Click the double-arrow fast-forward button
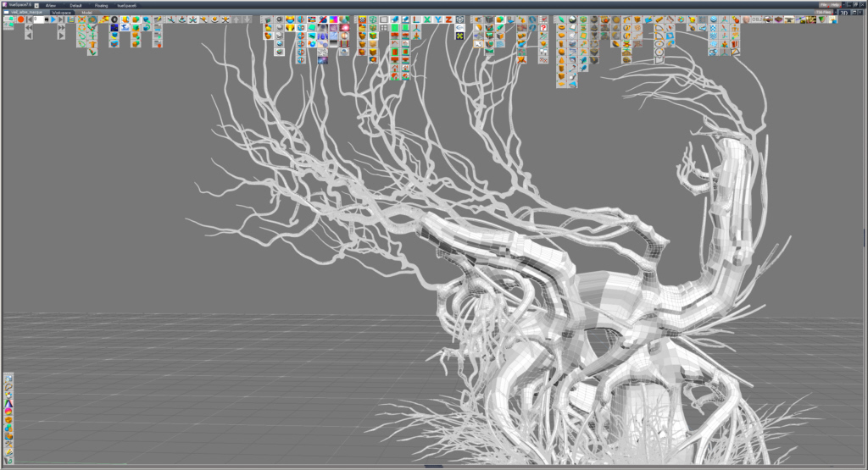The height and width of the screenshot is (470, 868). (61, 28)
